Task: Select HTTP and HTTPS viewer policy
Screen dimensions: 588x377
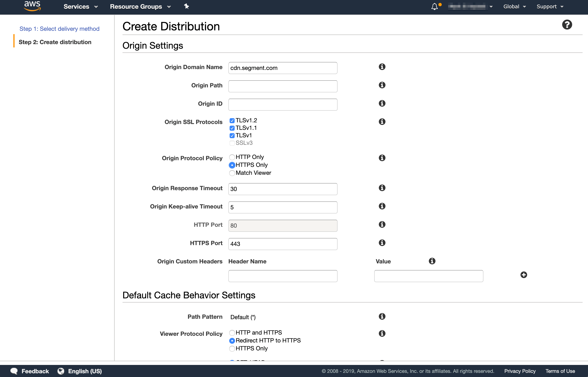Action: pyautogui.click(x=232, y=333)
